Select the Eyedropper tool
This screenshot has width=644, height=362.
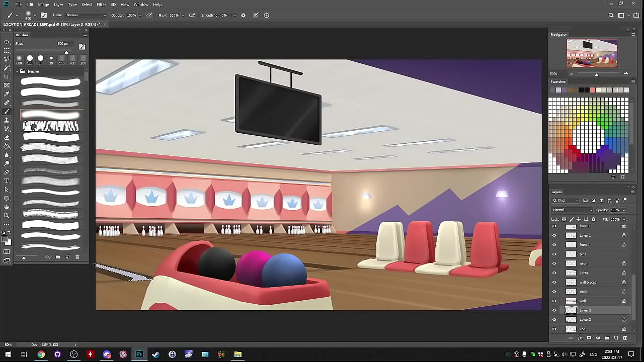7,94
